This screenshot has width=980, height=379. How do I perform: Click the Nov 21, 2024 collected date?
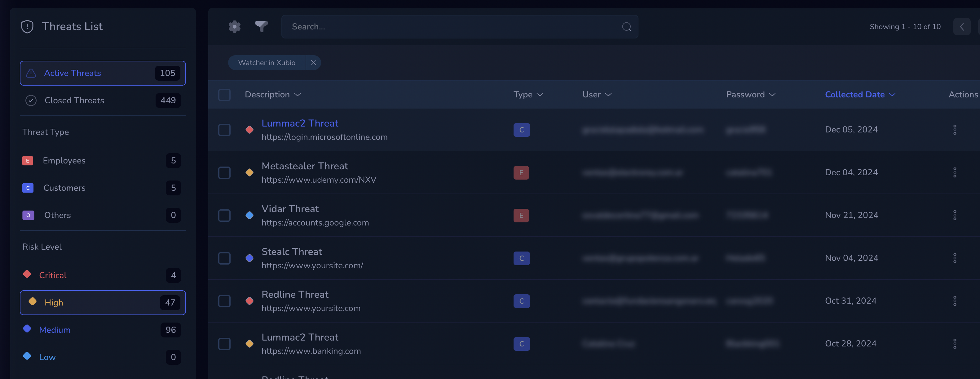(x=851, y=215)
